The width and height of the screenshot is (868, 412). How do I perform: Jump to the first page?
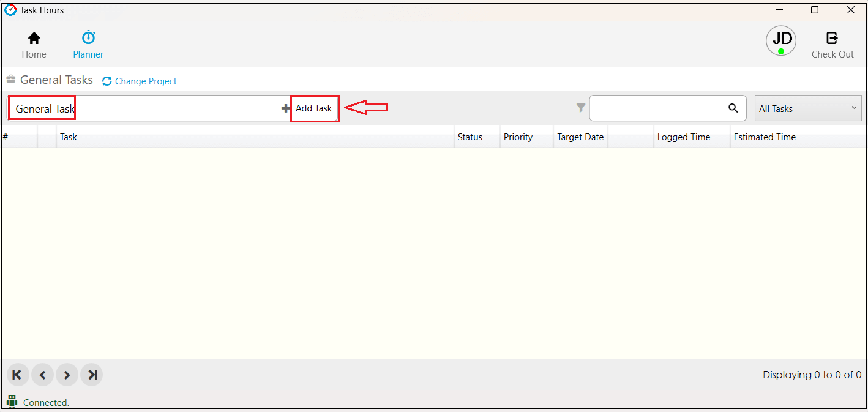[x=17, y=375]
